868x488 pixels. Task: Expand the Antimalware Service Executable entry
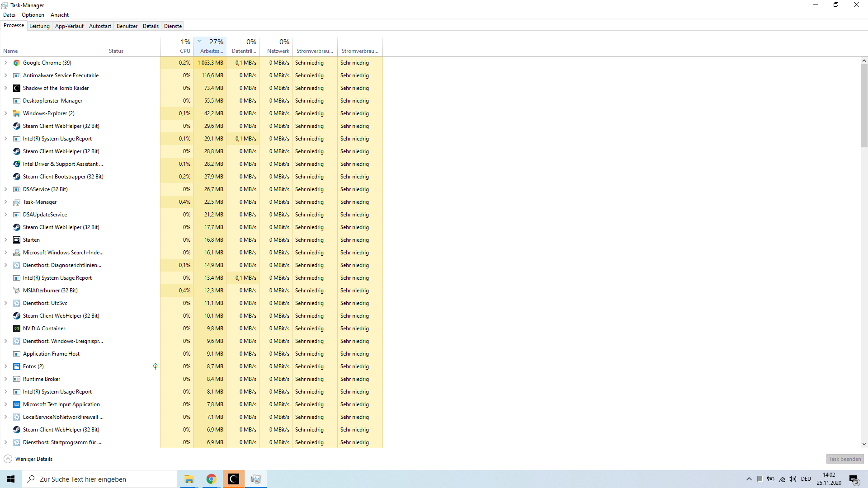tap(6, 75)
